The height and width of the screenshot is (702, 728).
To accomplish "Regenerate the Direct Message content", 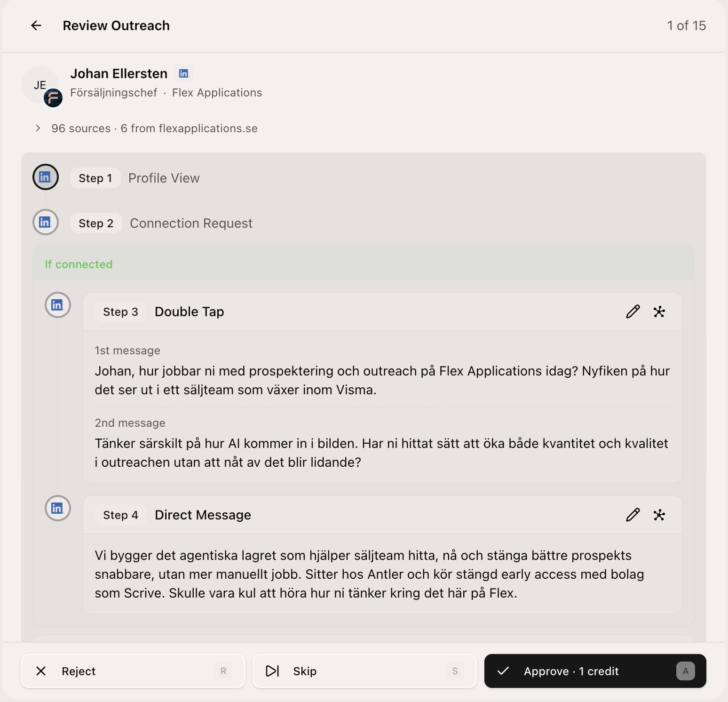I will [x=659, y=515].
